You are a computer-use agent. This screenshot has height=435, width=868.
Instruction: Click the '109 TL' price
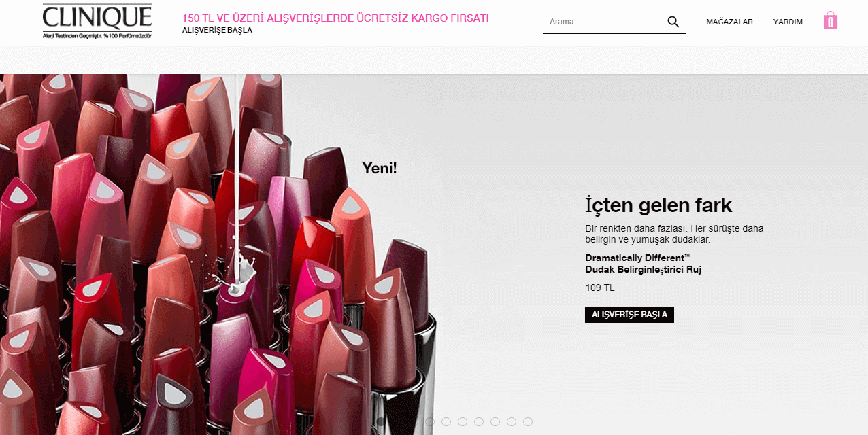pyautogui.click(x=600, y=288)
